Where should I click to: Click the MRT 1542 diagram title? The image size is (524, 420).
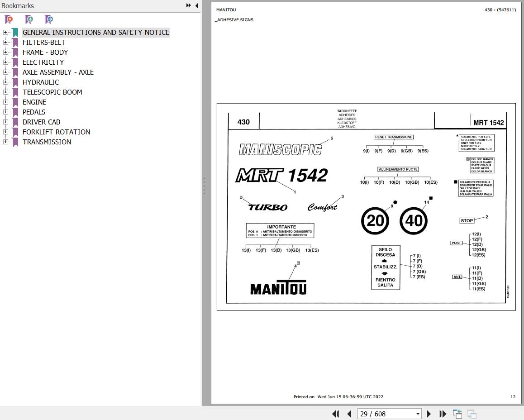coord(488,123)
